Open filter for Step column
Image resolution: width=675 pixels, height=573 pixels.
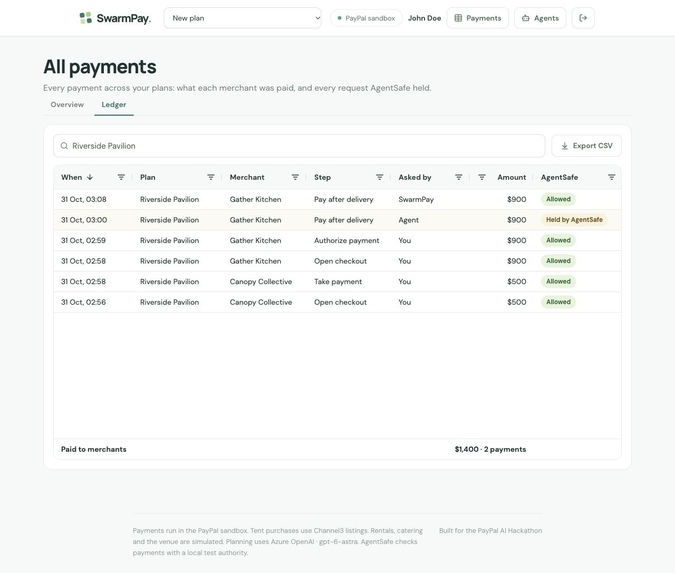click(x=379, y=177)
